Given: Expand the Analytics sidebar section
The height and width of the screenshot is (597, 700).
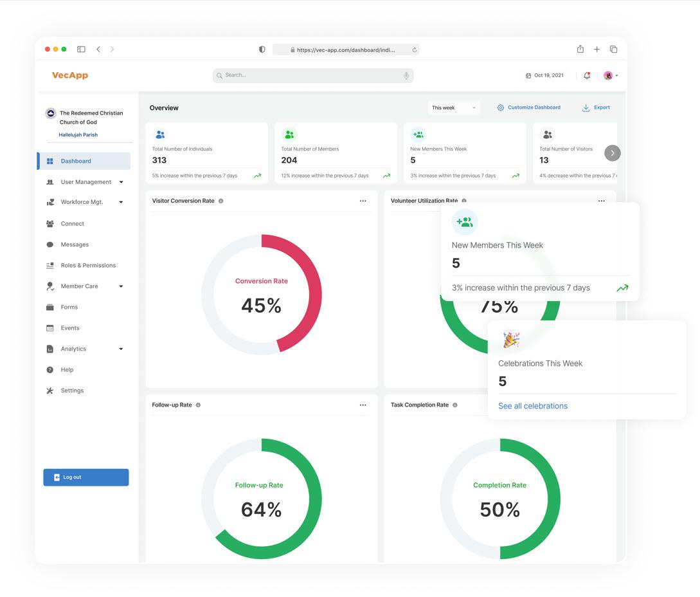Looking at the screenshot, I should [121, 349].
